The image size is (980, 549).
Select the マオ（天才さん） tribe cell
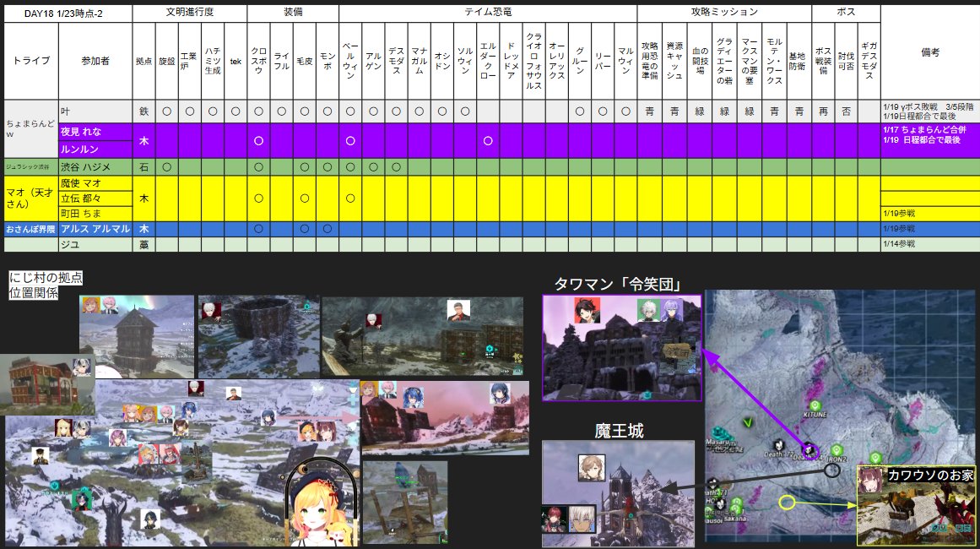(31, 198)
